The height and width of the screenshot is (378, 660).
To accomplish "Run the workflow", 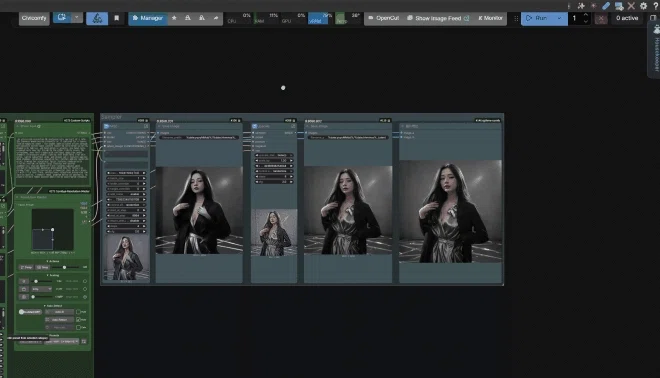I will coord(537,18).
